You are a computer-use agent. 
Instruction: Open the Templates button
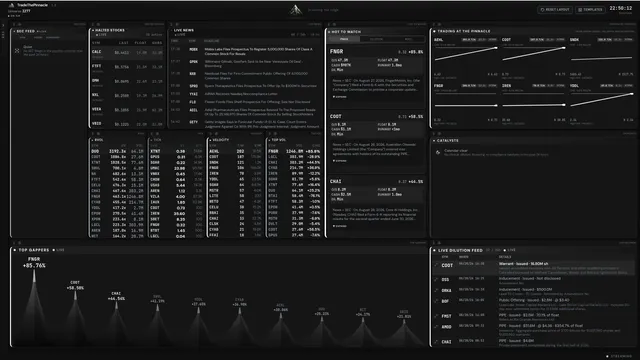[x=591, y=9]
